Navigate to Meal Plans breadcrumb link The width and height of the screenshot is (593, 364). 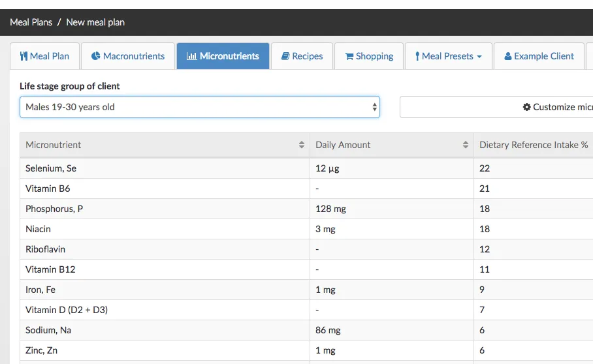[x=31, y=22]
